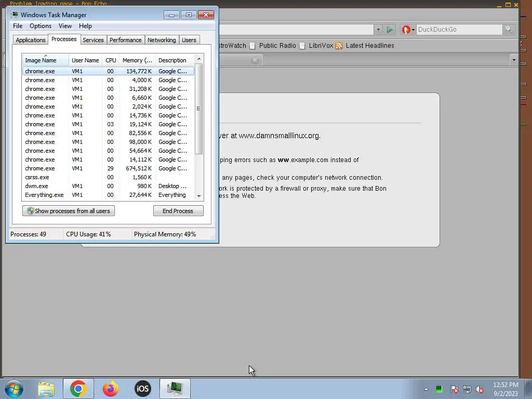Sort processes by Memory column
The image size is (532, 399).
[x=137, y=60]
